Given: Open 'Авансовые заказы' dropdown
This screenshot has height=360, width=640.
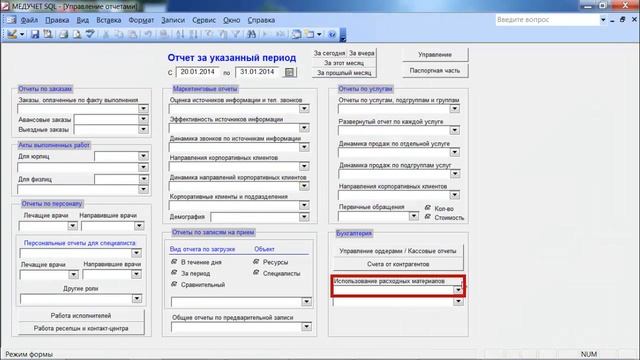Looking at the screenshot, I should coord(143,119).
